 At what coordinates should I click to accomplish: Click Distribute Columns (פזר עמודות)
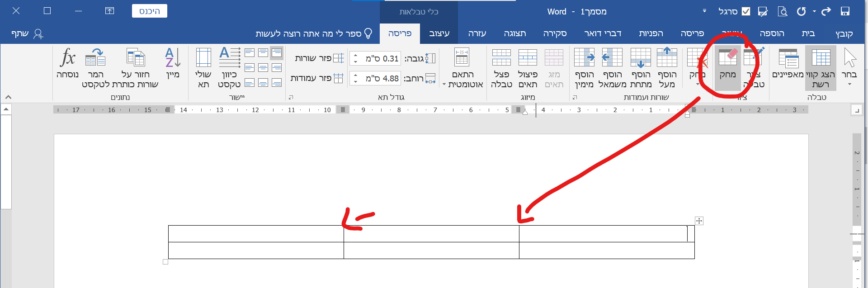point(317,78)
